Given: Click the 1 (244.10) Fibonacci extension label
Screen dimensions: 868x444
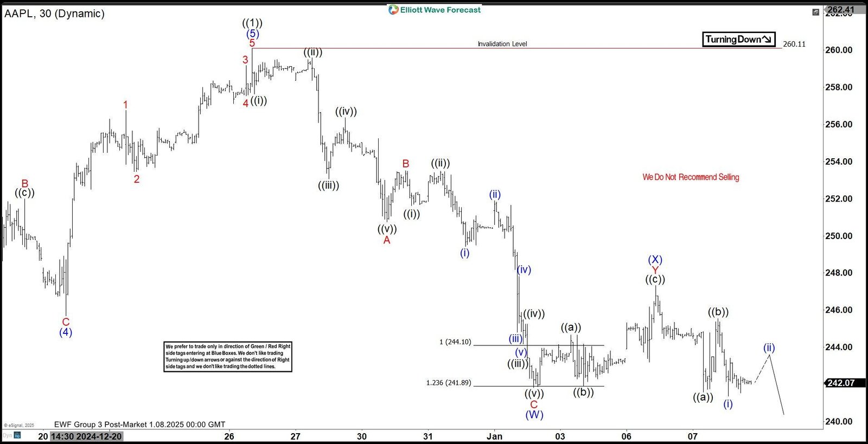Looking at the screenshot, I should point(455,342).
